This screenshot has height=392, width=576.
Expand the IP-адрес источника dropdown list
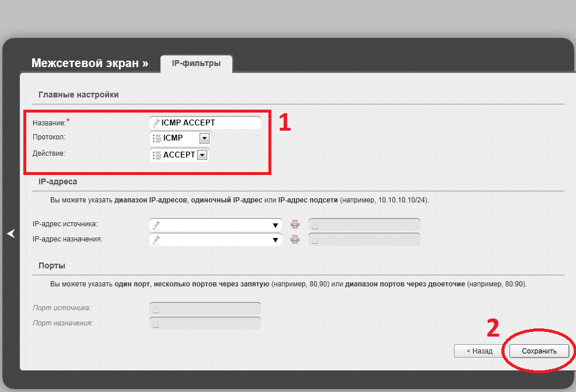pos(274,225)
